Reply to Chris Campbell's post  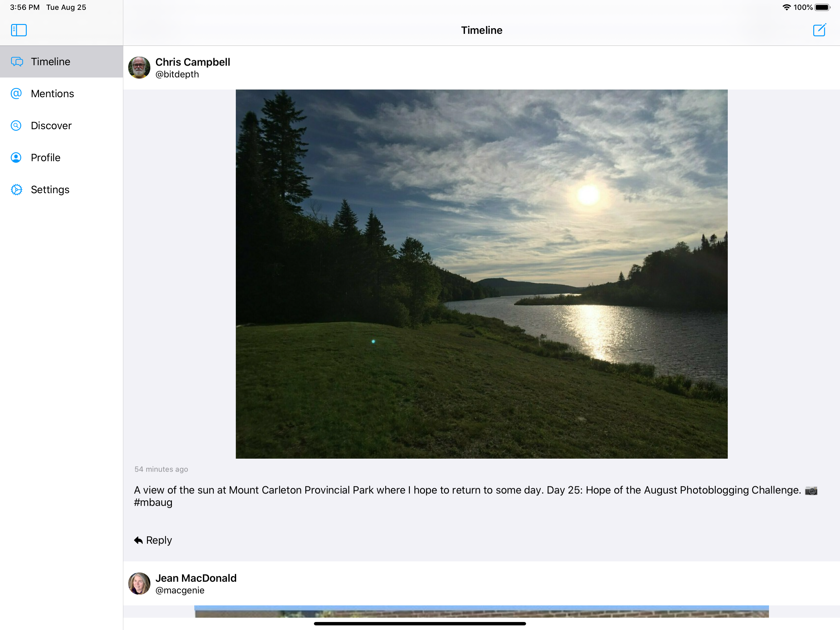click(158, 540)
